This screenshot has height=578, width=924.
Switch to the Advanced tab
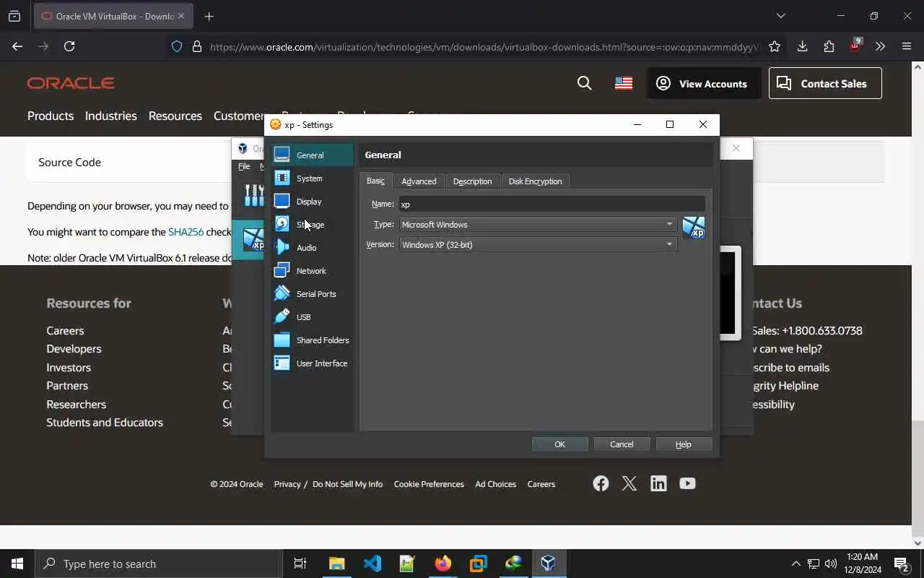click(x=419, y=181)
